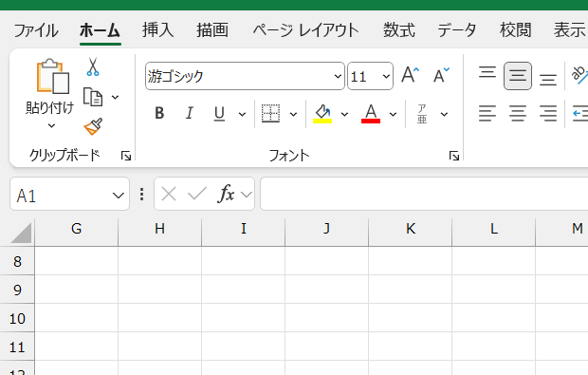Image resolution: width=588 pixels, height=375 pixels.
Task: Decrease font size with small A icon
Action: [441, 75]
